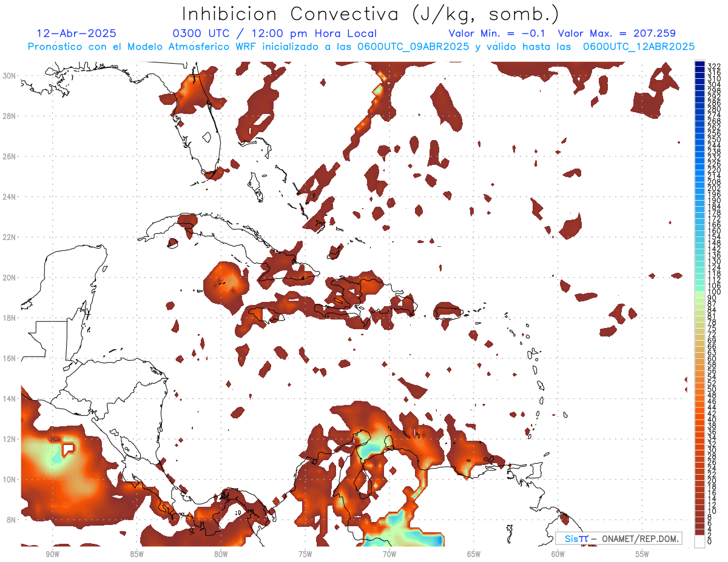The image size is (728, 562).
Task: Click the 'SisTT - ONAMET/REP.DOM.' credit box
Action: point(619,538)
